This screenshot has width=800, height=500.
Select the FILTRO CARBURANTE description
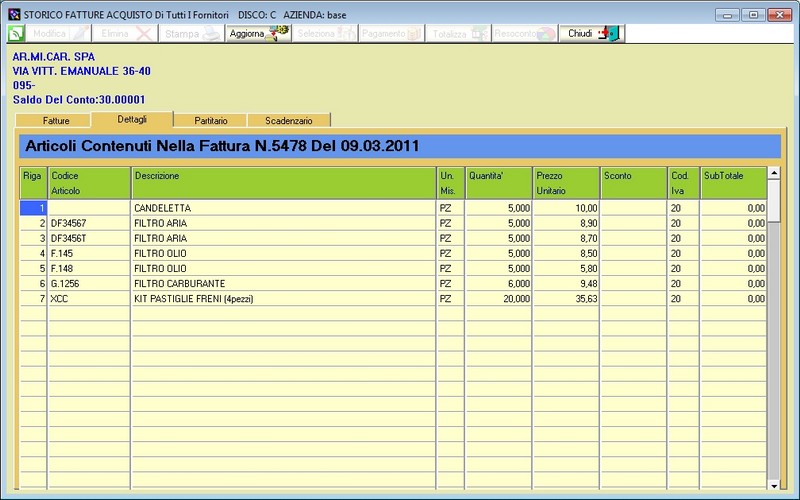pyautogui.click(x=180, y=284)
